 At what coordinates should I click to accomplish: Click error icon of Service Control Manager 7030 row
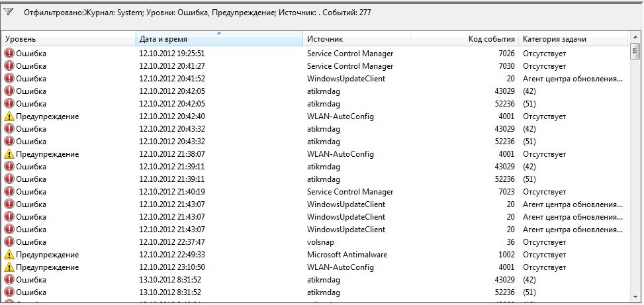coord(9,66)
